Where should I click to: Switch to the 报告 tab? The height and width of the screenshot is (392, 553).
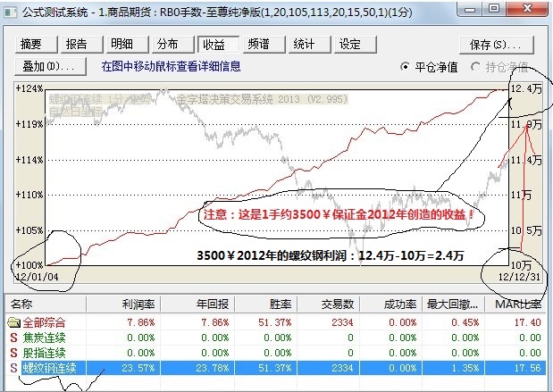pos(81,45)
